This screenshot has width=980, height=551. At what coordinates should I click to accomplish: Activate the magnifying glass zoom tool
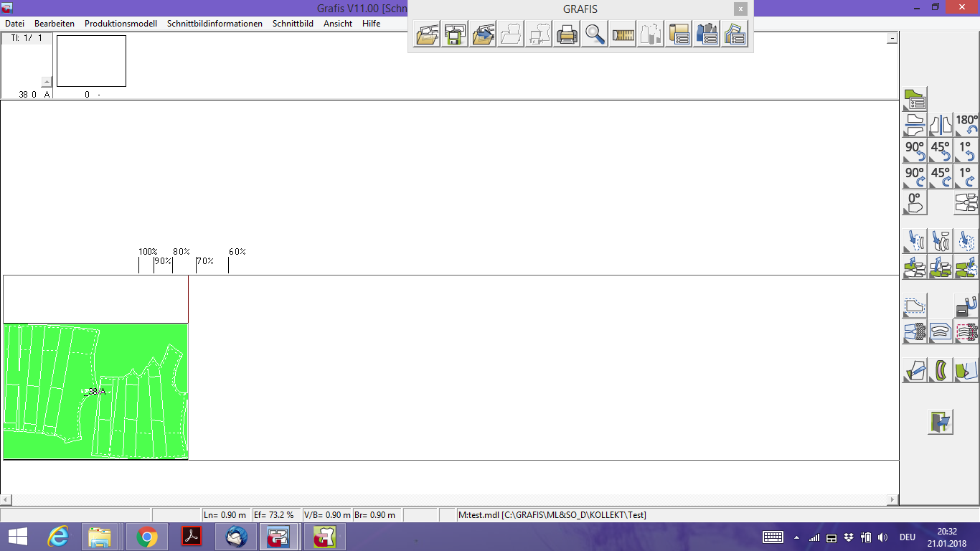(x=595, y=34)
